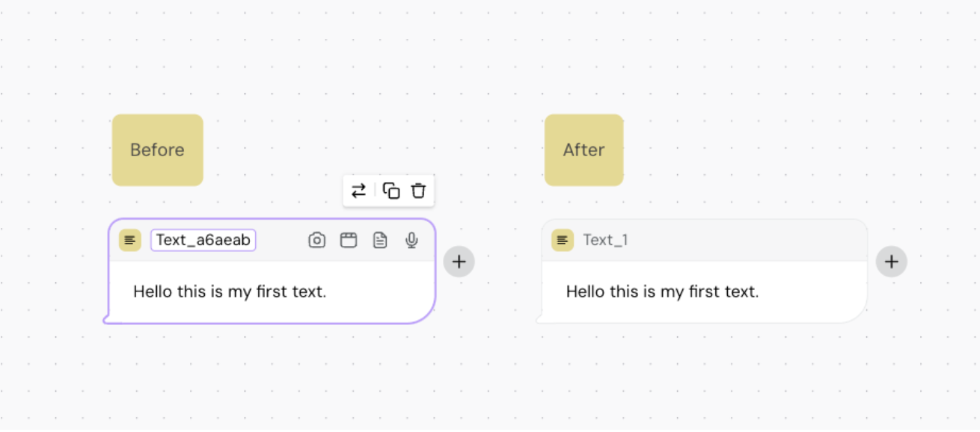Click the vertical divider in the floating toolbar

375,191
